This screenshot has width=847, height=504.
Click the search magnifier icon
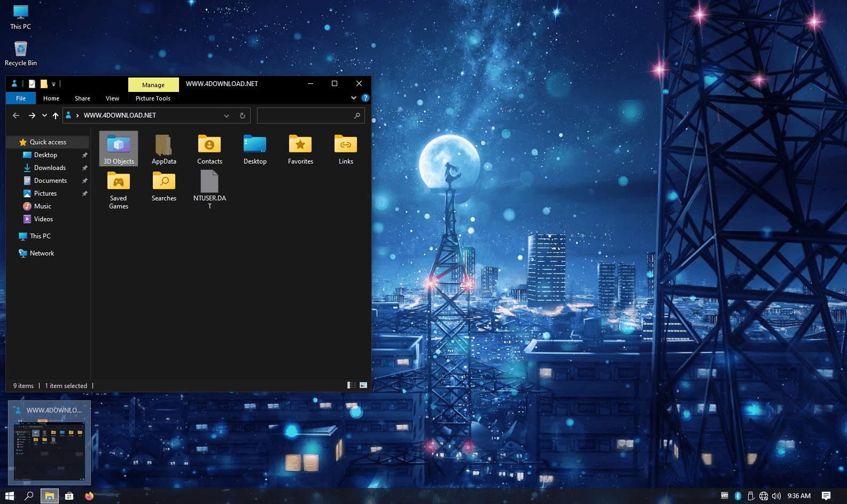click(357, 115)
